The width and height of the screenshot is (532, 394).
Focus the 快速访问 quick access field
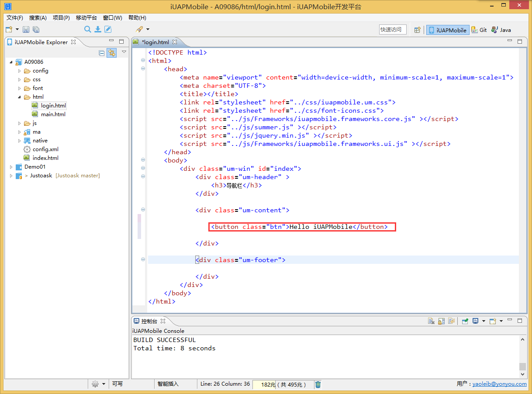(393, 30)
